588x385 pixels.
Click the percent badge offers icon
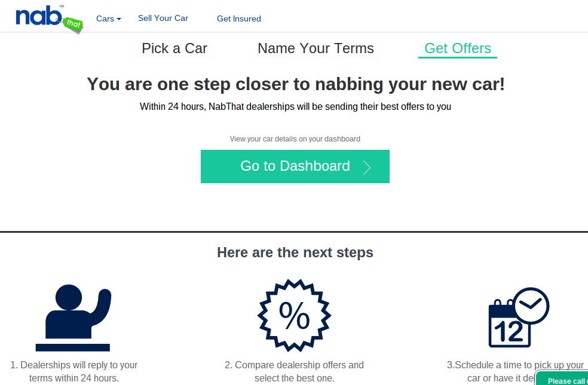295,315
